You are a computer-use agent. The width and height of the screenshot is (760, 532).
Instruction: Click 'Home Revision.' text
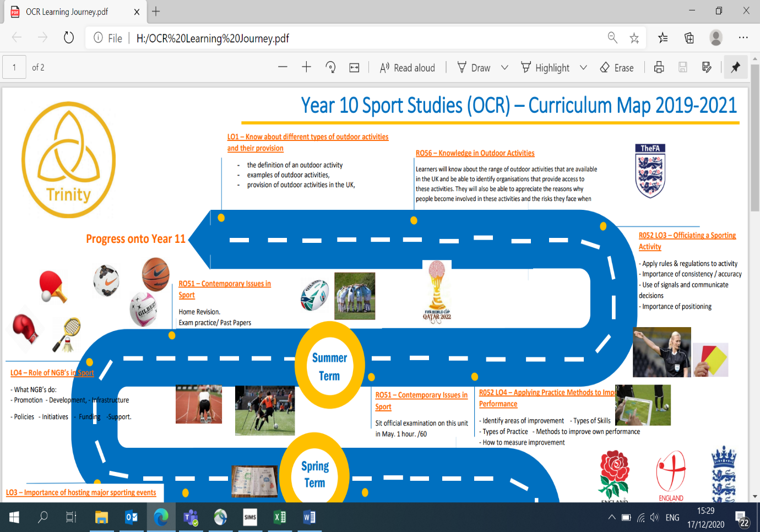tap(199, 312)
